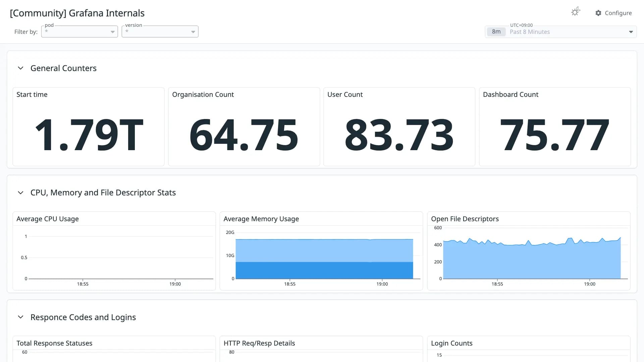This screenshot has height=362, width=644.
Task: Click the UTC+09:00 timezone label
Action: coord(521,25)
